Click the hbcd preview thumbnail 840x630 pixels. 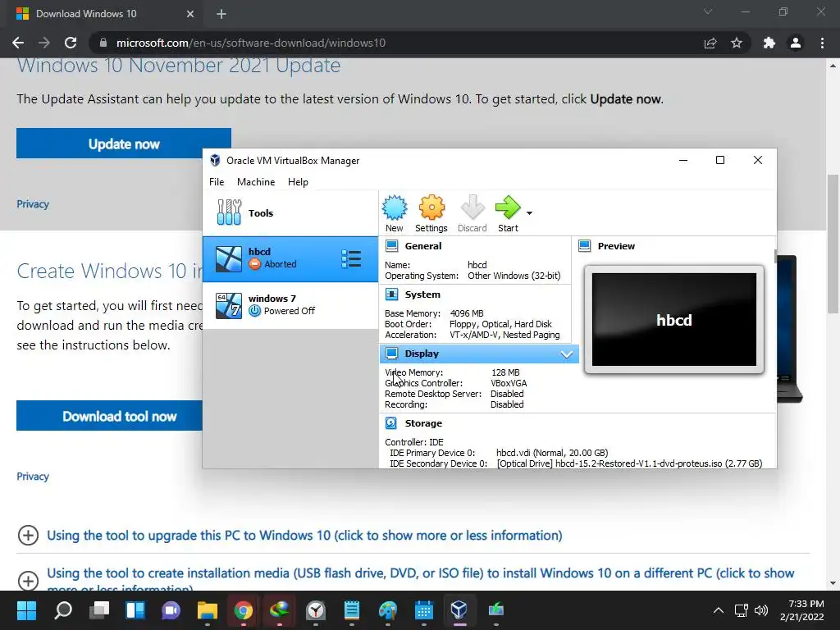coord(674,319)
